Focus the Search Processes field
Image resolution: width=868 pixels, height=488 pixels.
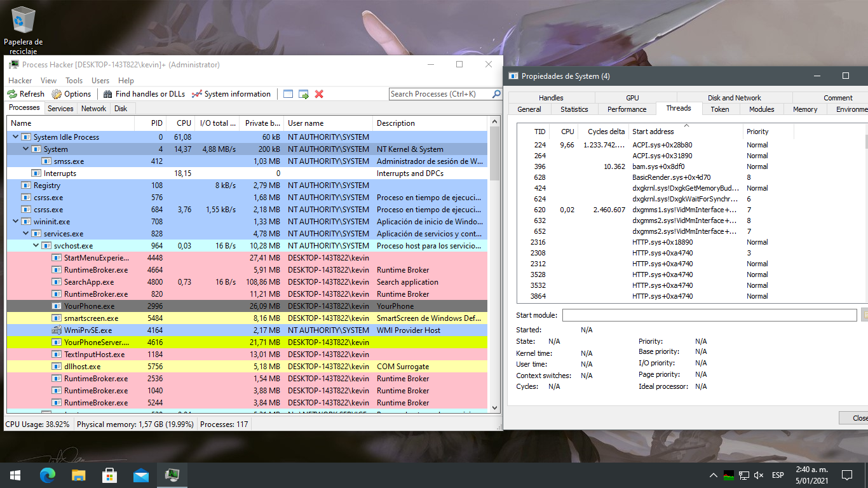pyautogui.click(x=440, y=94)
